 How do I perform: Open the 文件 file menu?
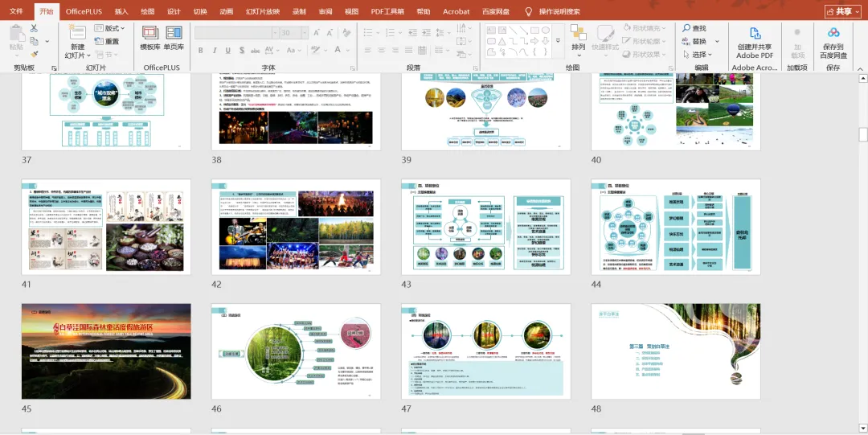[x=17, y=11]
